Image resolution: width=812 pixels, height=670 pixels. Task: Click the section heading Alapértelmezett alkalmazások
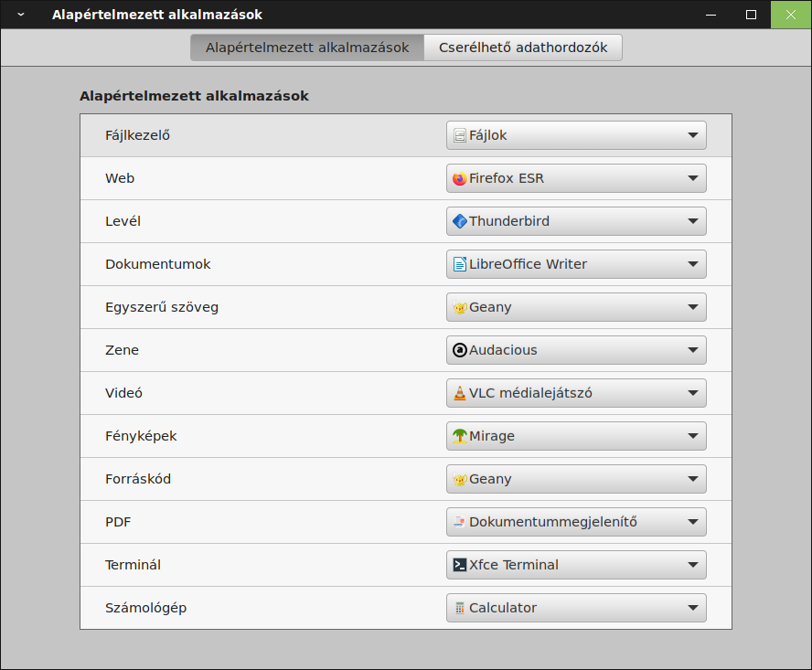(x=194, y=96)
